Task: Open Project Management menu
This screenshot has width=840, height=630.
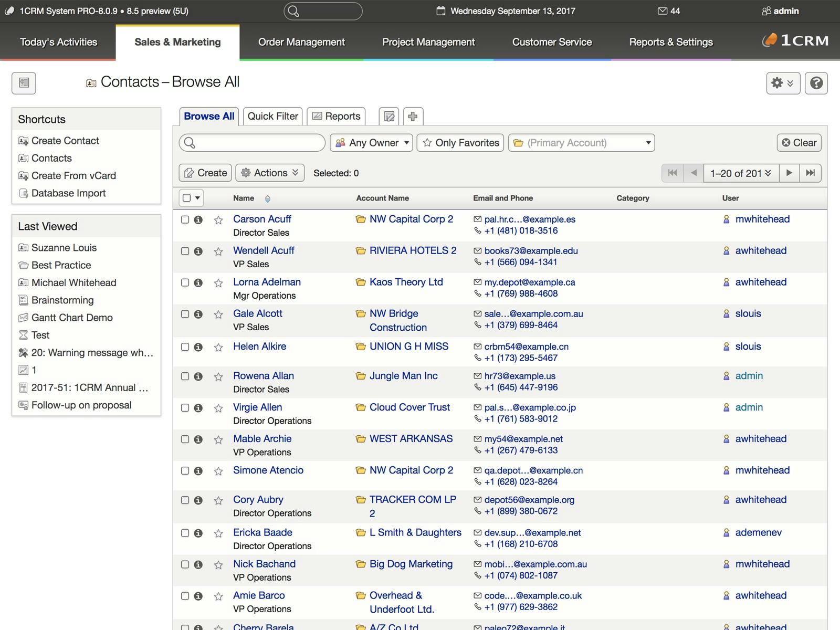Action: click(428, 42)
